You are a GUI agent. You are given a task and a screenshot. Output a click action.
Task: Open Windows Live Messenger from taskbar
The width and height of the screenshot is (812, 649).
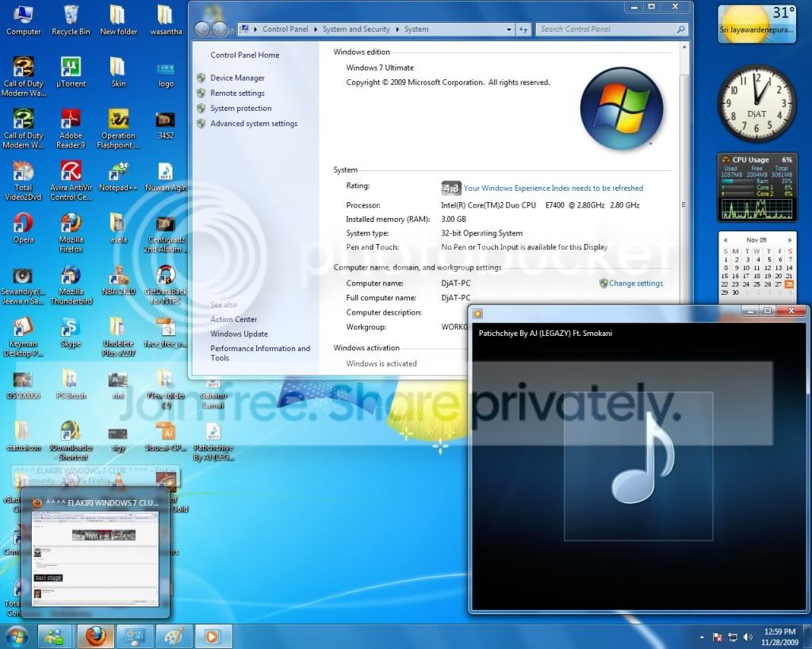55,636
